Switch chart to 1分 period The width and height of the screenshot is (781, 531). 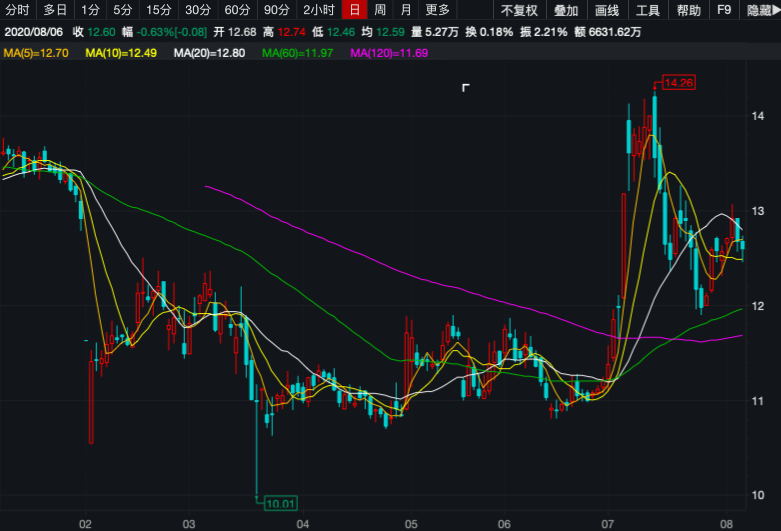(91, 10)
